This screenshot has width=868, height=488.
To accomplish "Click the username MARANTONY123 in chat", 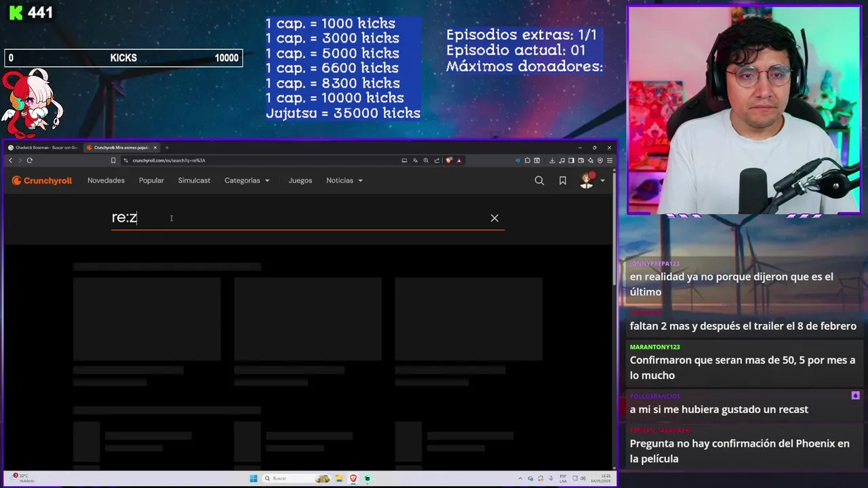I will (654, 347).
